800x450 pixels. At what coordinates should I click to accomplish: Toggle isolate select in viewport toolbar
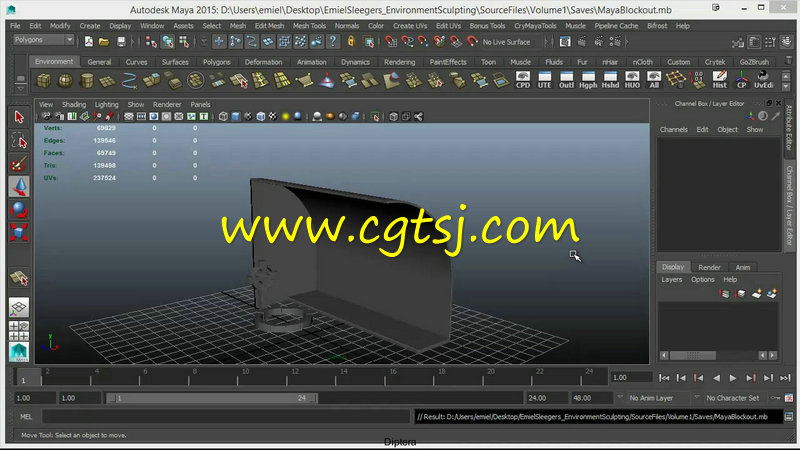pyautogui.click(x=375, y=117)
